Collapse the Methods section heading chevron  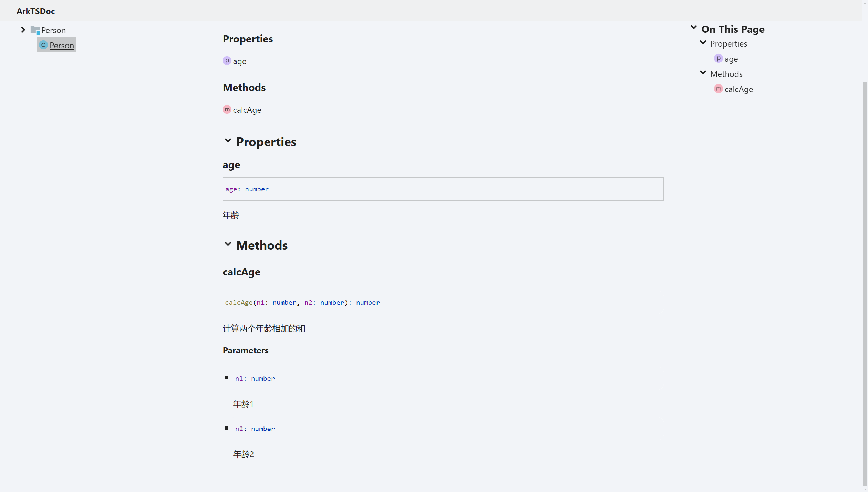228,244
